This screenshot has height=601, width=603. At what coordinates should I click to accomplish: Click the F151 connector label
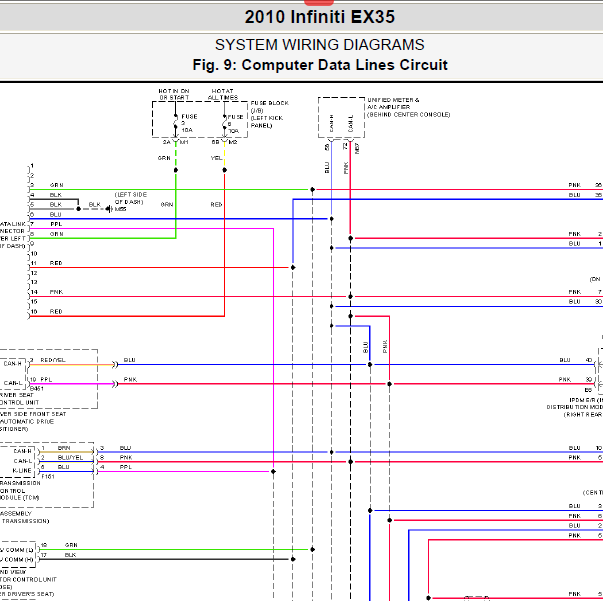(48, 476)
